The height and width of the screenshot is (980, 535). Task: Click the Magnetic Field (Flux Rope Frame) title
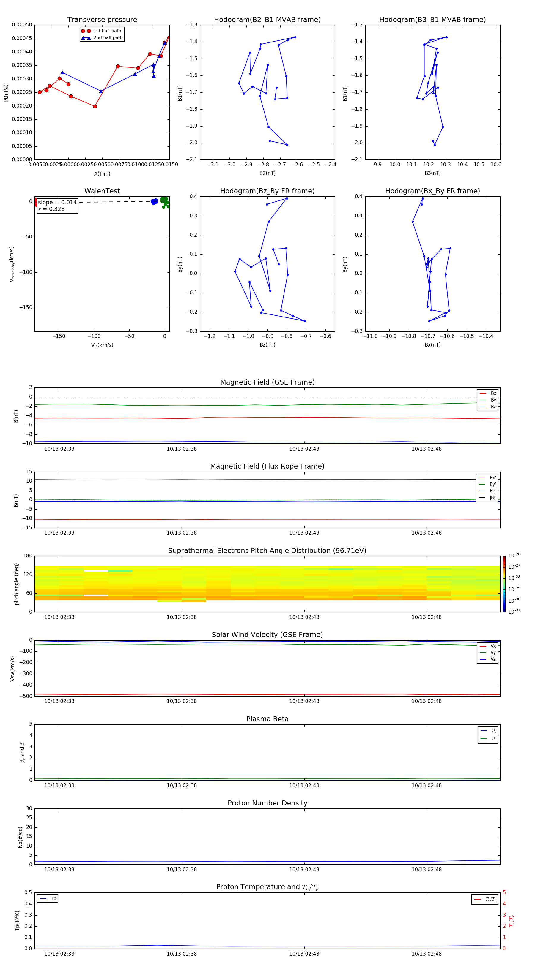point(267,467)
